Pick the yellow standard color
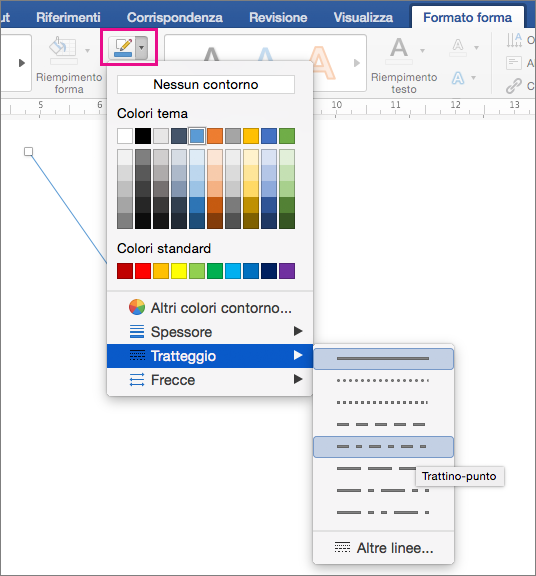The image size is (536, 576). point(179,271)
